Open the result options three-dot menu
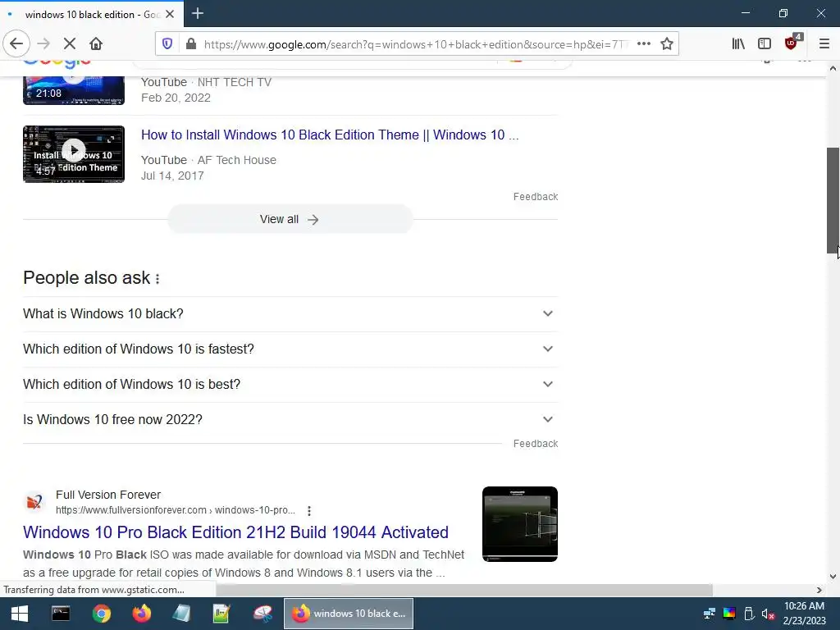840x630 pixels. click(x=309, y=510)
